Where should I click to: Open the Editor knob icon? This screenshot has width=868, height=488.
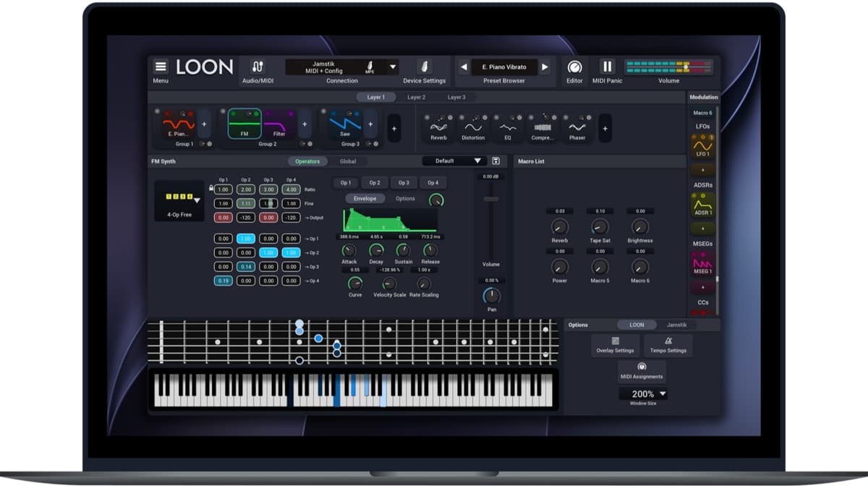(574, 67)
